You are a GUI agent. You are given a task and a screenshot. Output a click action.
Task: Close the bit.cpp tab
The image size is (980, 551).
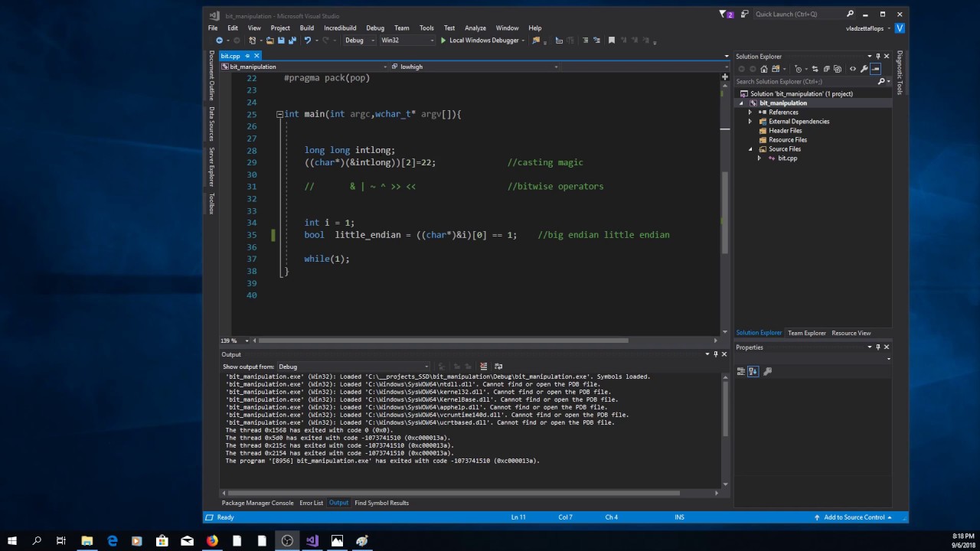click(x=256, y=56)
